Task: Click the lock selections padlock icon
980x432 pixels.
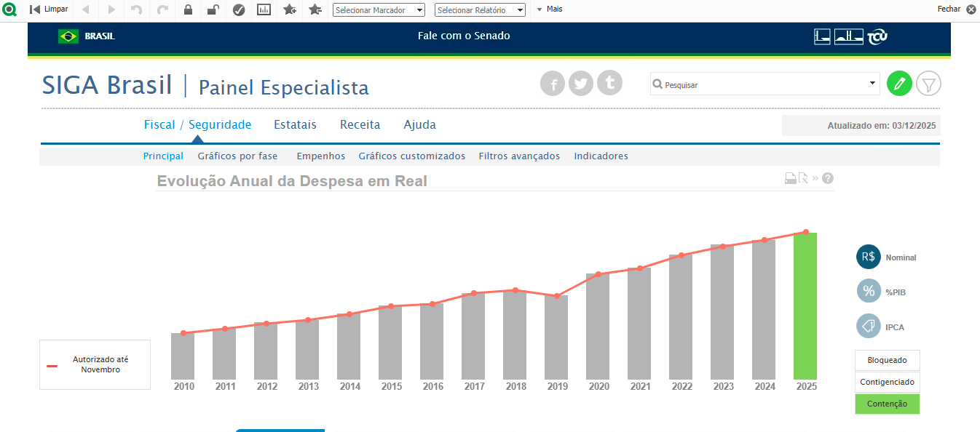Action: 188,9
